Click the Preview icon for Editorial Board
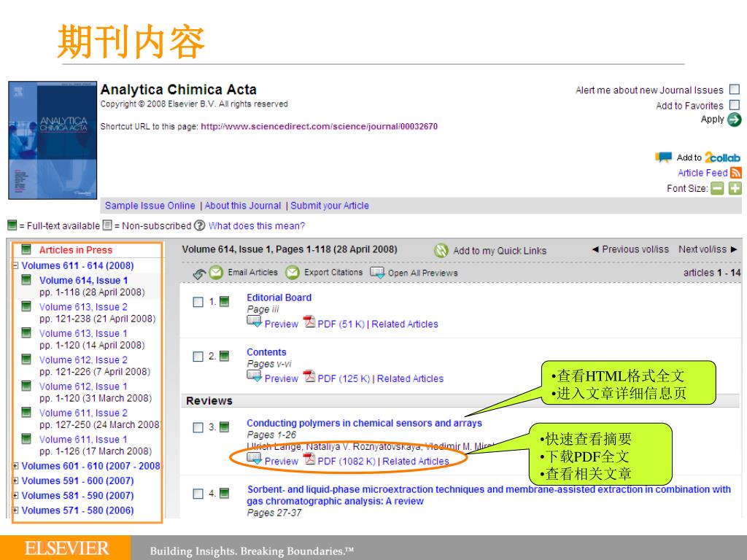Screen dimensions: 747x560 pos(254,322)
